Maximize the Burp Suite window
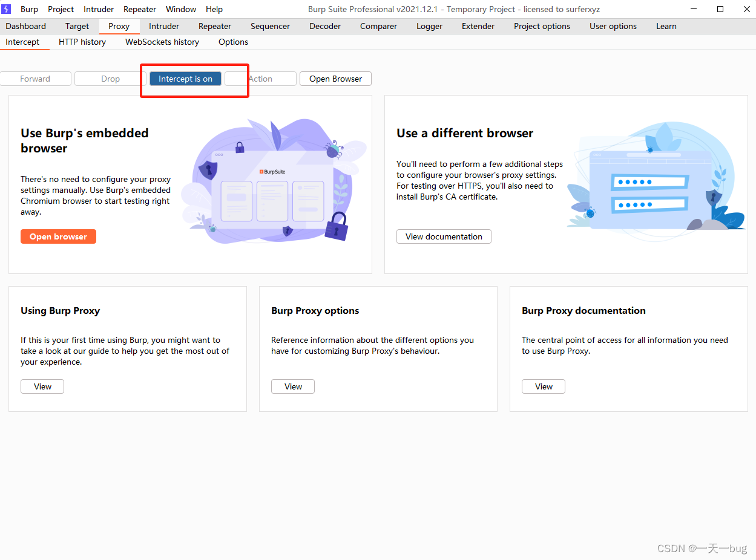This screenshot has width=756, height=560. 720,9
